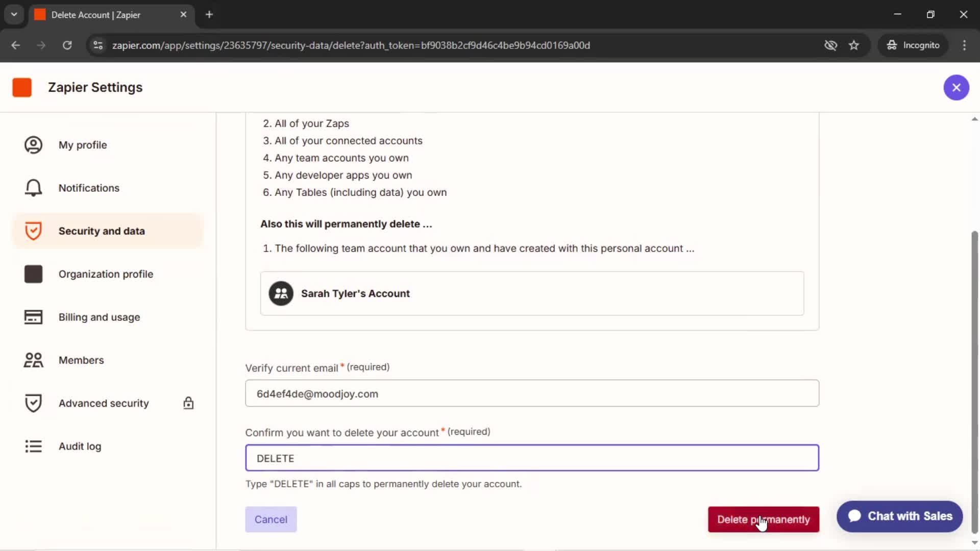The width and height of the screenshot is (980, 551).
Task: Click the Incognito indicator
Action: point(913,45)
